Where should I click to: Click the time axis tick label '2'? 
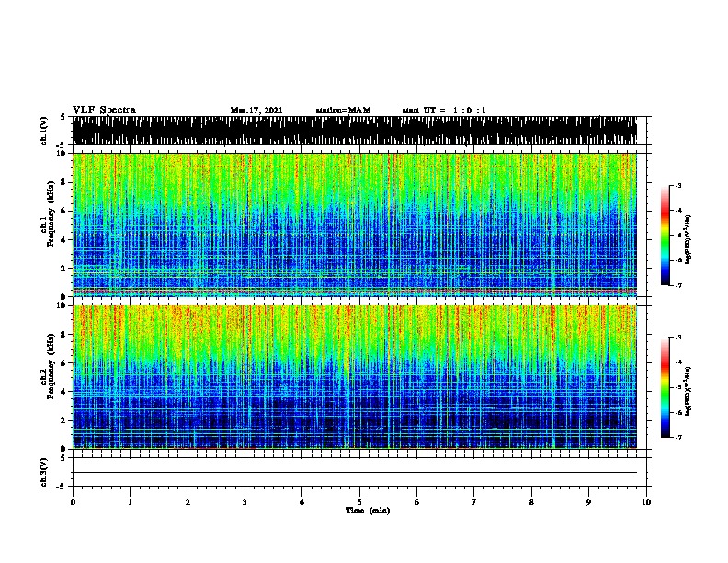coord(188,502)
